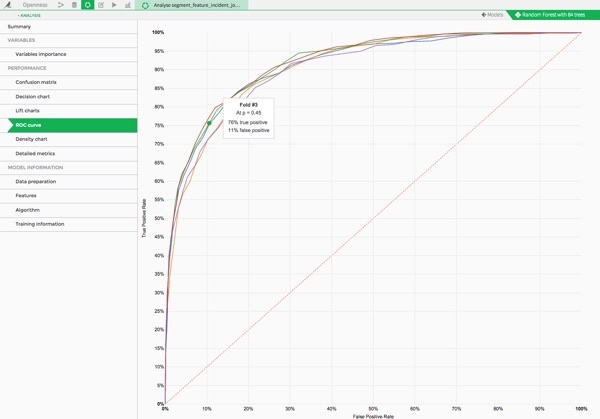This screenshot has height=419, width=600.
Task: Click the PERFORMANCE section header
Action: [27, 68]
